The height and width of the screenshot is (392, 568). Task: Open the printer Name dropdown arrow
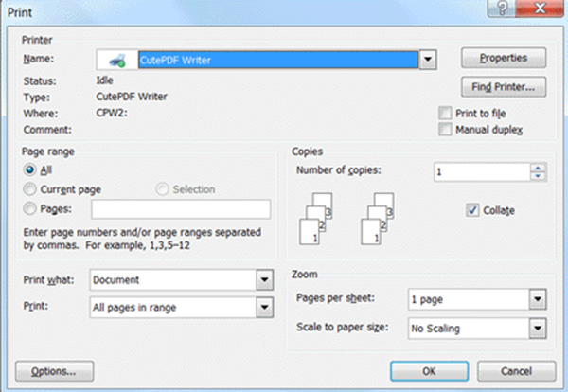(428, 60)
